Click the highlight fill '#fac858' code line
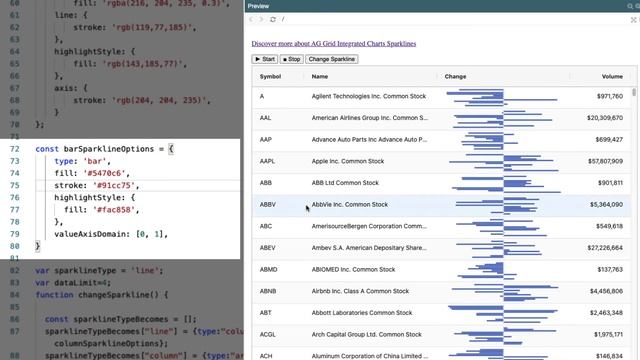This screenshot has width=640, height=360. (x=102, y=210)
